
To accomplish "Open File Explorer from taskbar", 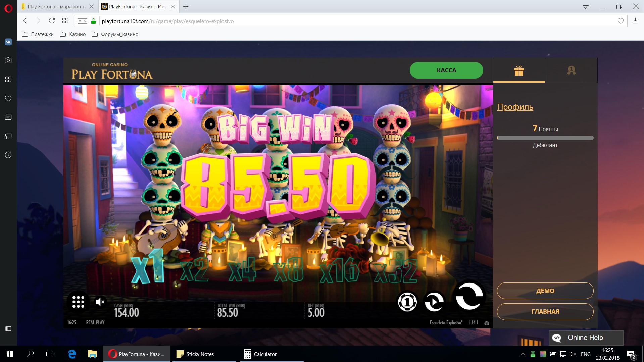I will pyautogui.click(x=92, y=354).
